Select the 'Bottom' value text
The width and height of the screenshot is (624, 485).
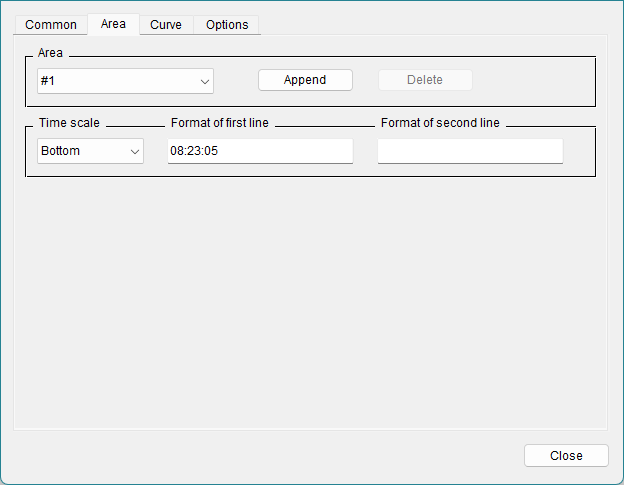tap(61, 151)
